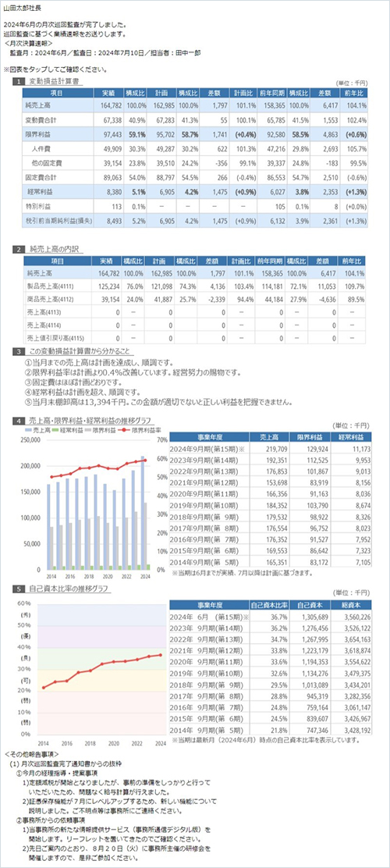Screen dimensions: 390x868
Task: Click the 実績 column header in 変動損益計算書 table
Action: [109, 93]
